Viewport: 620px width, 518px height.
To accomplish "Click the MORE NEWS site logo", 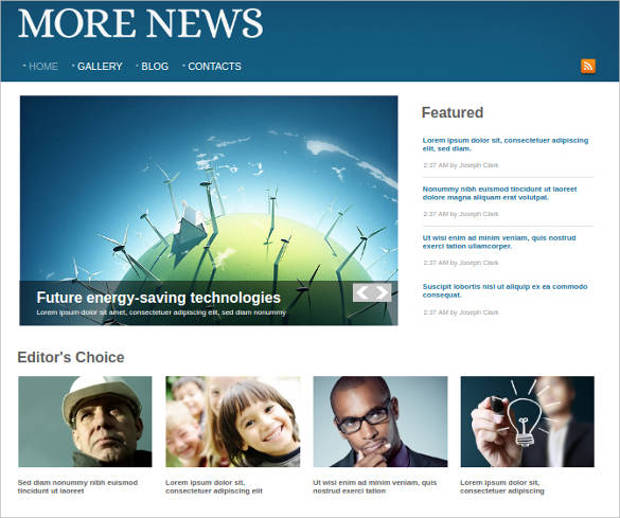I will pyautogui.click(x=140, y=23).
